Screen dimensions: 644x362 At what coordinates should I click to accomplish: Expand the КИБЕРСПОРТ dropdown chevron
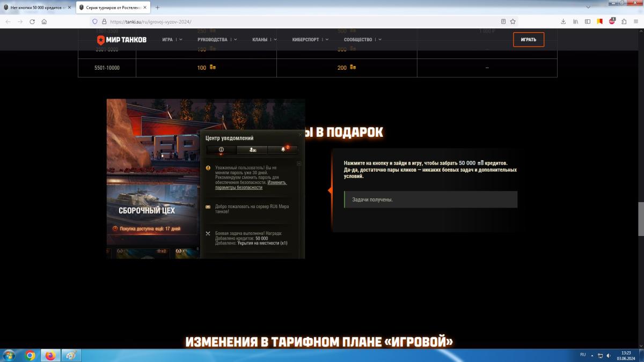click(x=327, y=40)
